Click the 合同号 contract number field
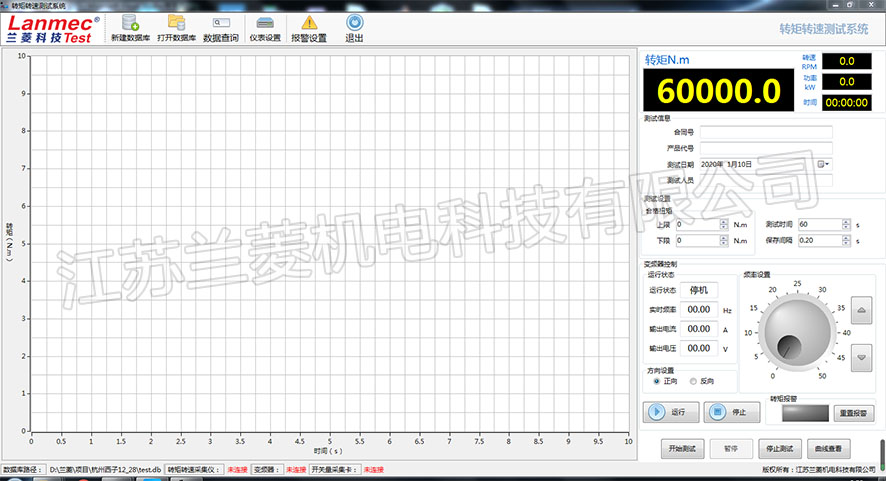Image resolution: width=886 pixels, height=481 pixels. click(766, 131)
